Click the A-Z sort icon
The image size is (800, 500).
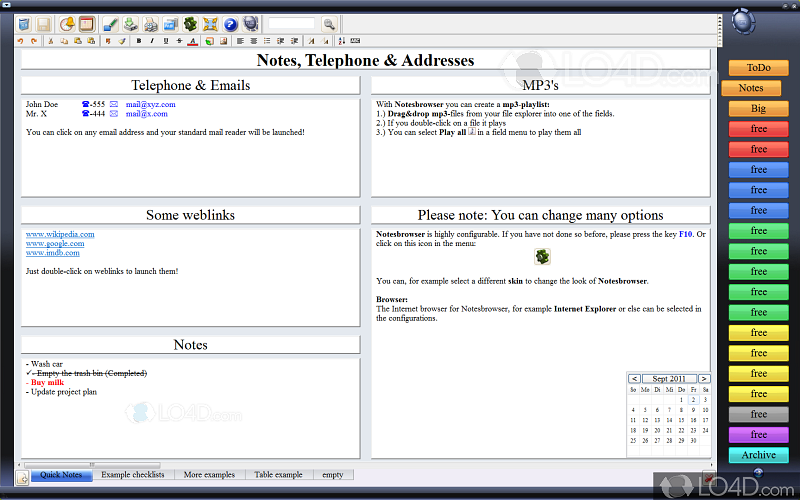pyautogui.click(x=341, y=41)
